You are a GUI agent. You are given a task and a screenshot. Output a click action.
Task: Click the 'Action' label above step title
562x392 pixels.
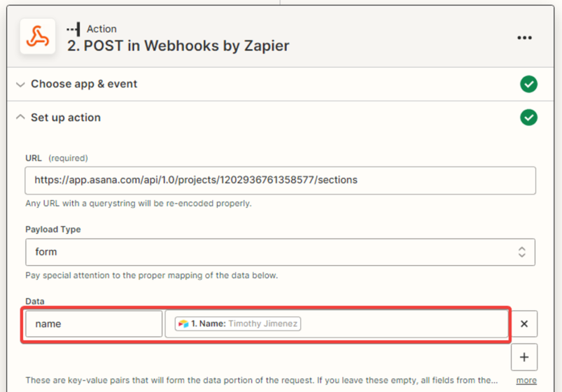point(101,29)
